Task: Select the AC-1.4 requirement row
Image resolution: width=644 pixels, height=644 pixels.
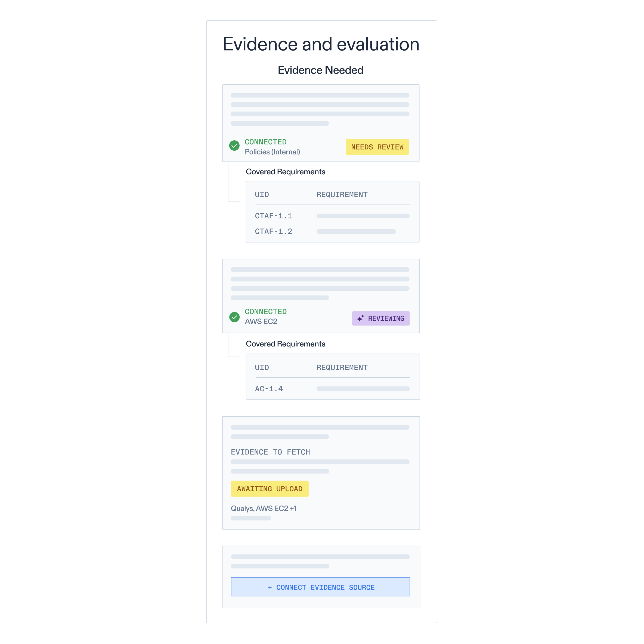Action: click(332, 389)
